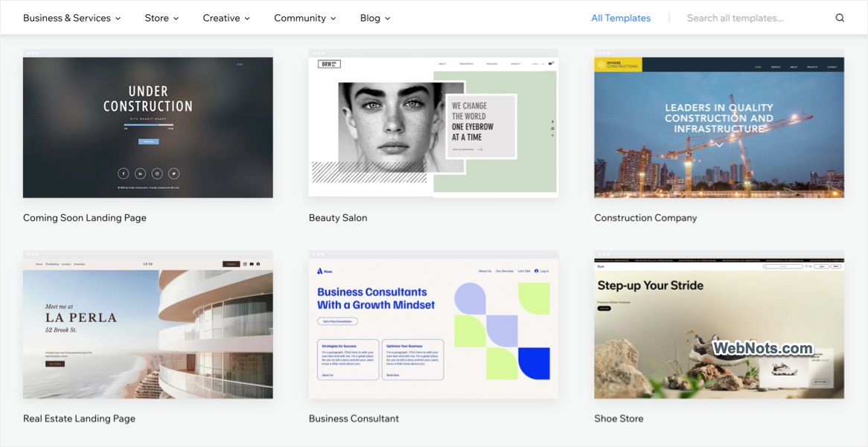Click dark Inquire button in La Perla preview
This screenshot has height=447, width=868.
click(232, 265)
